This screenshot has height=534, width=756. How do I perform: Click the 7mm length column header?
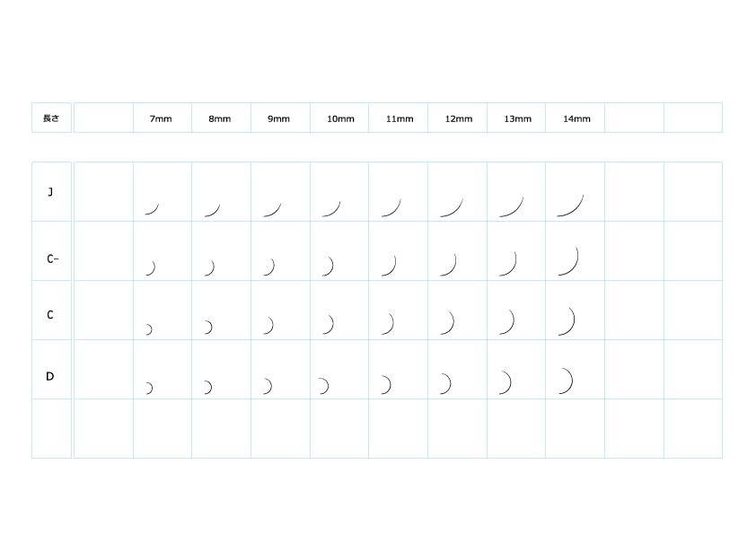[161, 118]
